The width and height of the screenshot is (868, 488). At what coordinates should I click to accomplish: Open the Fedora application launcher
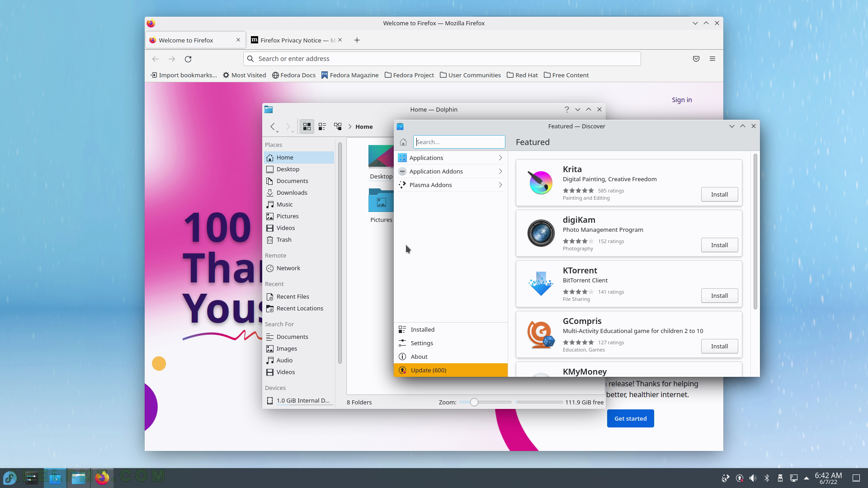10,478
